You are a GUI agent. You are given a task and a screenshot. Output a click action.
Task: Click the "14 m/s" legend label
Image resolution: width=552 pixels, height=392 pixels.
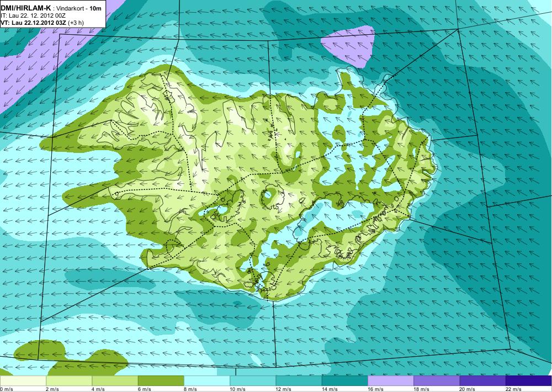point(330,389)
